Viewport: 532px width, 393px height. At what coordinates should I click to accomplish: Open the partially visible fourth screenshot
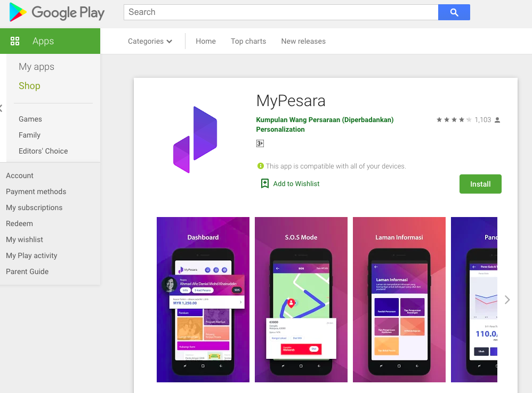point(474,300)
